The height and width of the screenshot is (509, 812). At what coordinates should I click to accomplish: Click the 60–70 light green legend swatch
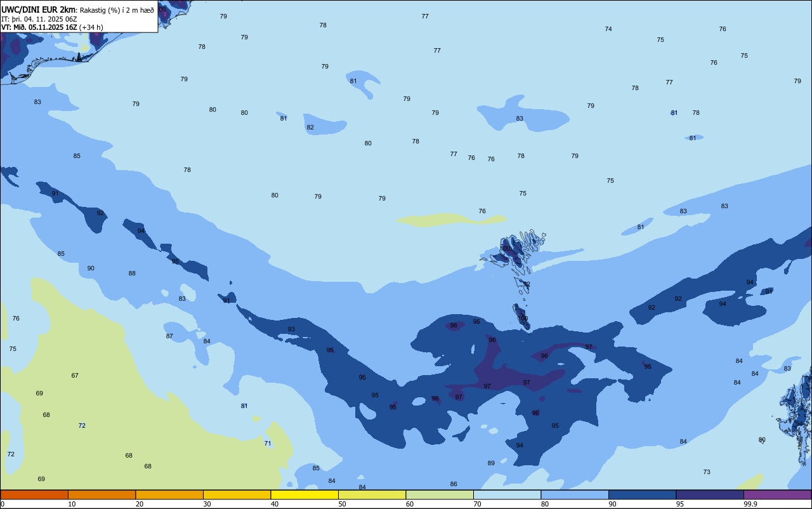pyautogui.click(x=440, y=494)
